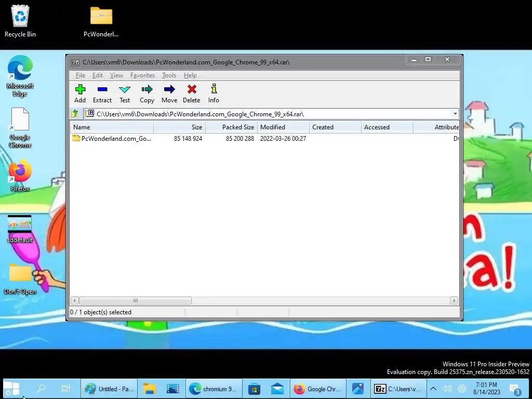Viewport: 532px width, 399px height.
Task: Open the Windows Start button
Action: (12, 389)
